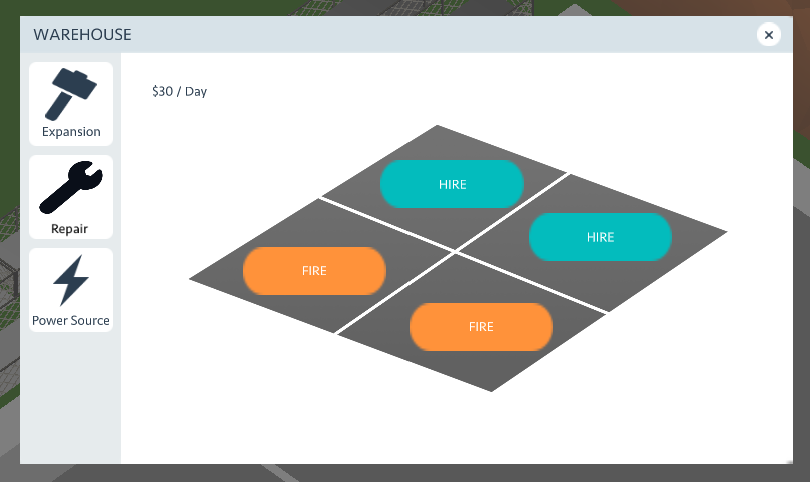The height and width of the screenshot is (482, 810).
Task: Select the top gray floor tile's corner
Action: [x=438, y=134]
